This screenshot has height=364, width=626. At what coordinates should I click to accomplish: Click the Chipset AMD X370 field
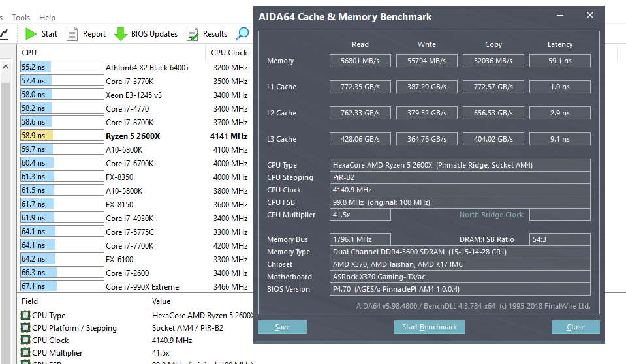pos(460,264)
